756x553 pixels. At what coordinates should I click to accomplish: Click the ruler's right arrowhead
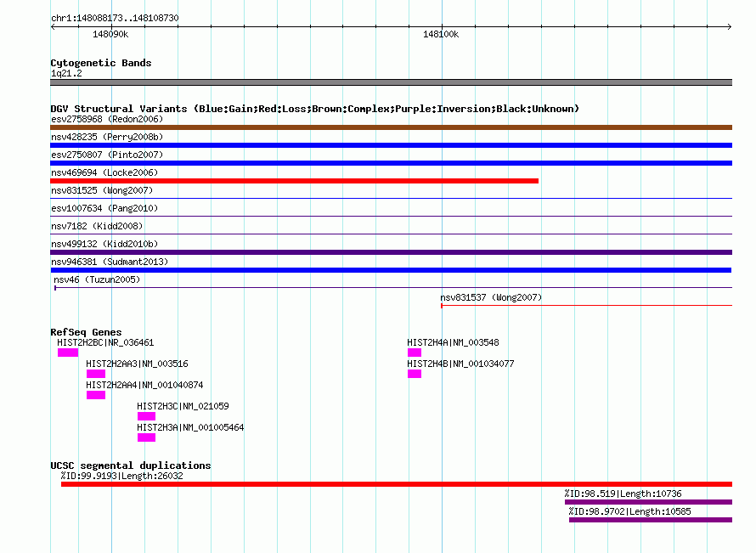730,27
